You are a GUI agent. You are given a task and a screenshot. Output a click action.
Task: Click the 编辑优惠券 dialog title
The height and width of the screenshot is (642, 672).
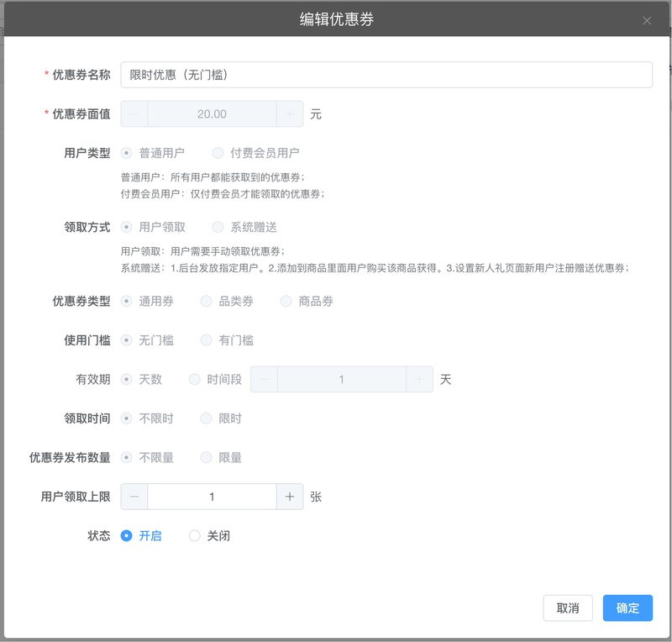[x=337, y=19]
